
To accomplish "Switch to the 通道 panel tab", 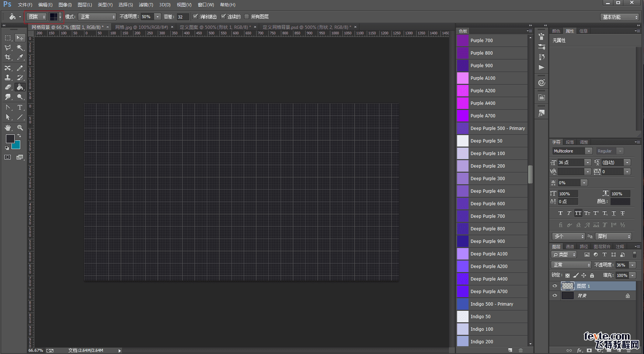I will pyautogui.click(x=570, y=247).
